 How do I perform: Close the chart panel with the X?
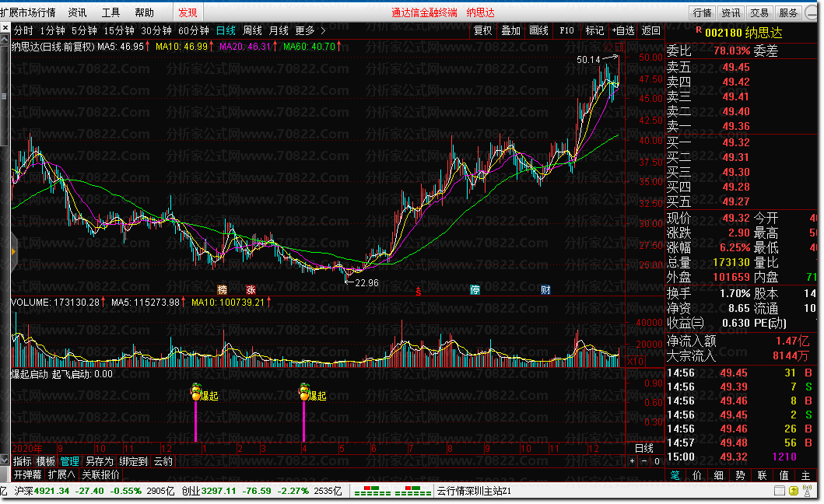coord(5,28)
